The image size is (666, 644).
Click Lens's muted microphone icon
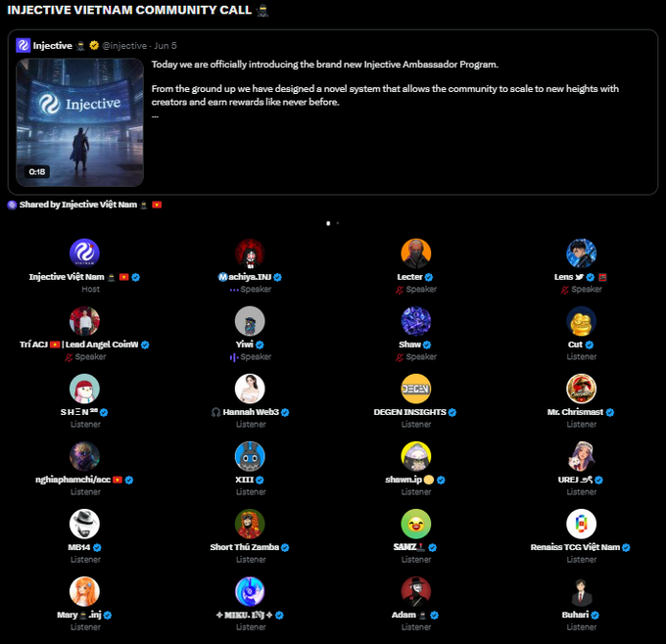pos(564,290)
